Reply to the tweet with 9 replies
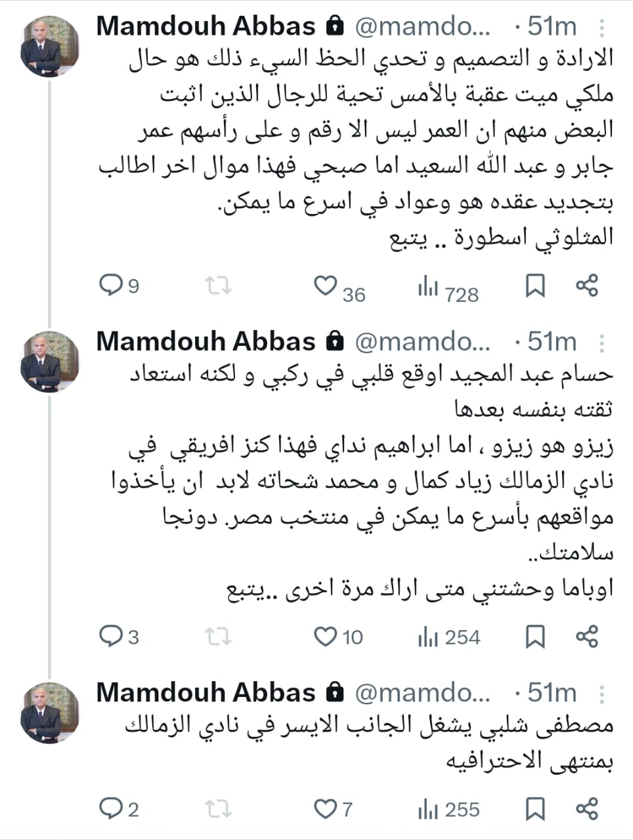Viewport: 633px width, 840px height. point(110,285)
